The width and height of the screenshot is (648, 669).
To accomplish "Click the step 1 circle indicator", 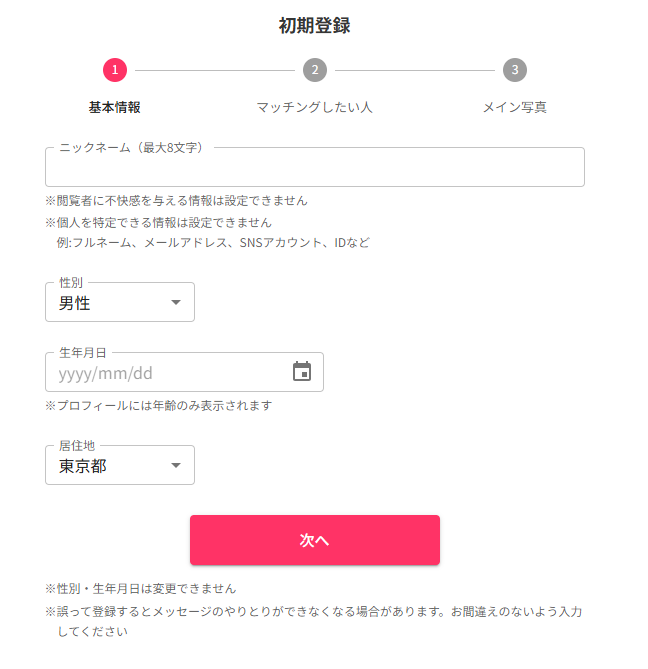I will tap(115, 70).
